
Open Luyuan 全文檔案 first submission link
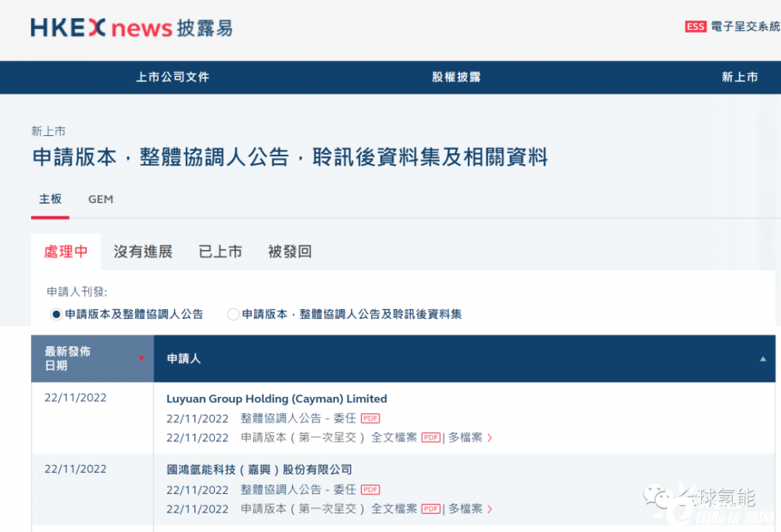pyautogui.click(x=394, y=438)
